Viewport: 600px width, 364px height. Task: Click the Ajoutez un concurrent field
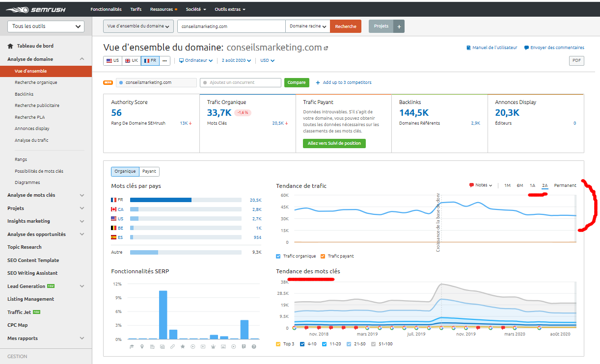tap(240, 82)
